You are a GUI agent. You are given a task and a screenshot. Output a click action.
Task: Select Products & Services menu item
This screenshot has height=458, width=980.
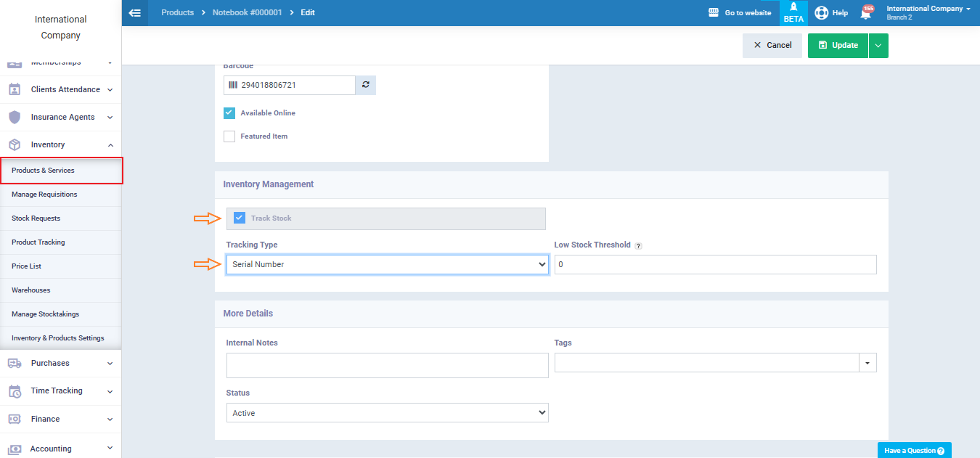coord(44,171)
